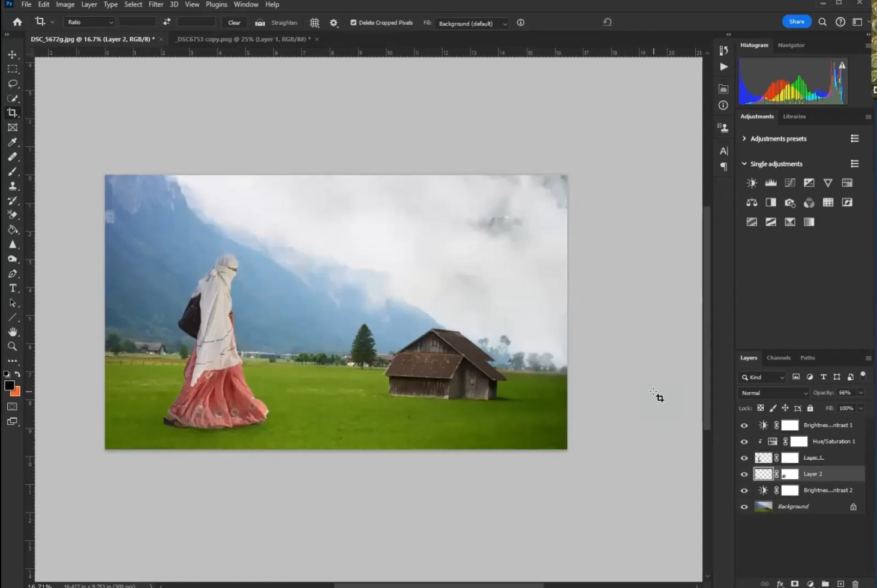877x588 pixels.
Task: Open the Normal blend mode dropdown
Action: click(774, 393)
